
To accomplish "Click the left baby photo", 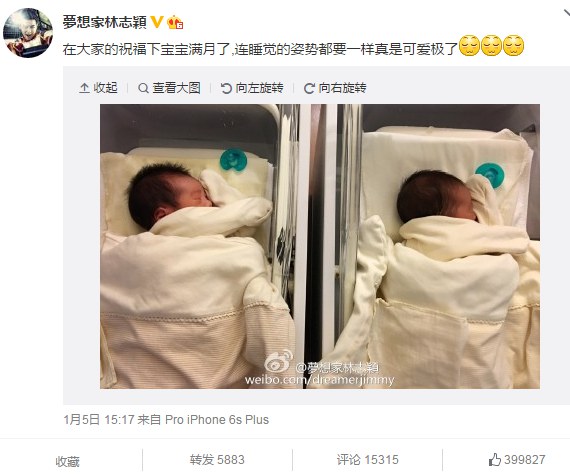I will click(x=204, y=246).
